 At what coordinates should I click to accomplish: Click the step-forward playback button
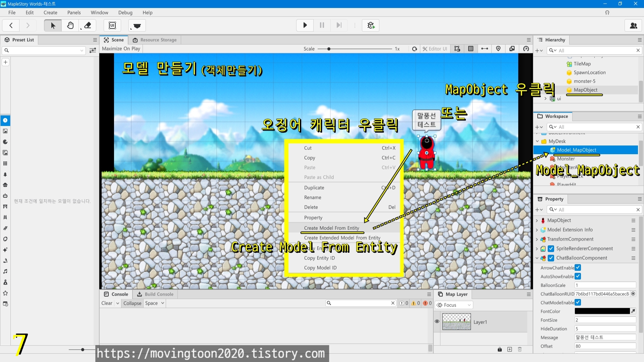click(x=339, y=25)
